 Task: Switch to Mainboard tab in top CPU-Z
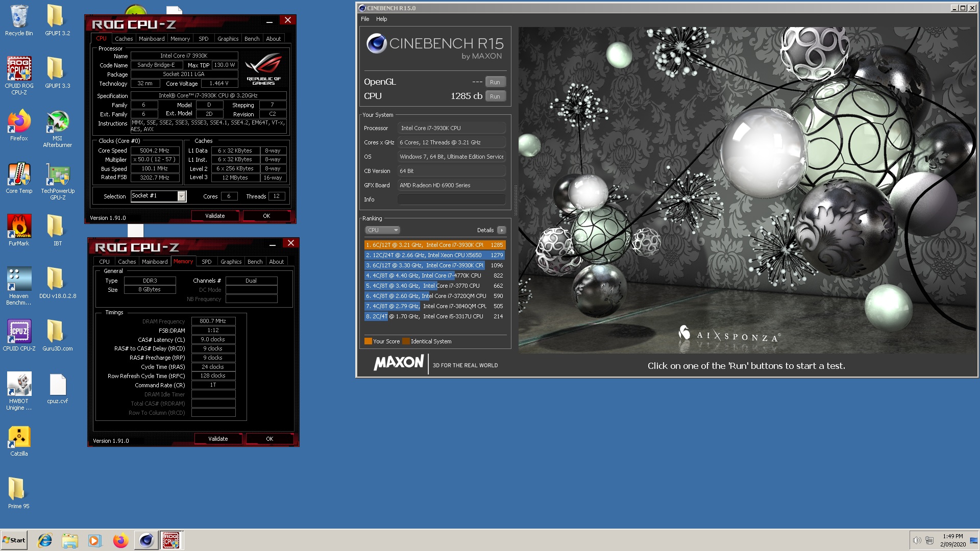[x=152, y=39]
